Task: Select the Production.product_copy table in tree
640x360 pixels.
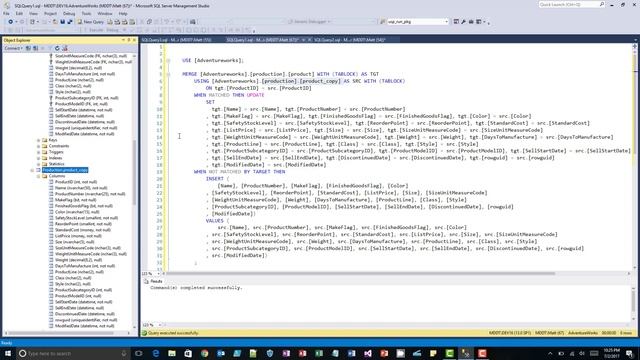Action: coord(65,170)
